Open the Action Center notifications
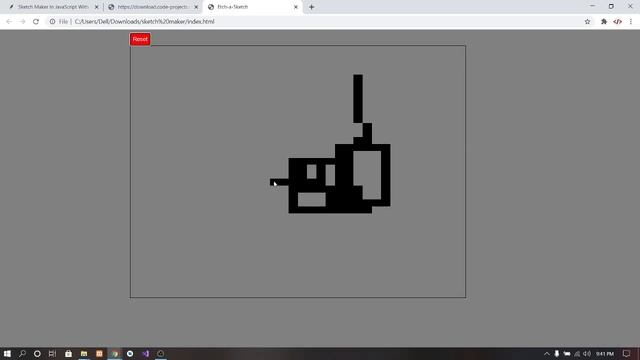The height and width of the screenshot is (360, 640). pos(627,353)
